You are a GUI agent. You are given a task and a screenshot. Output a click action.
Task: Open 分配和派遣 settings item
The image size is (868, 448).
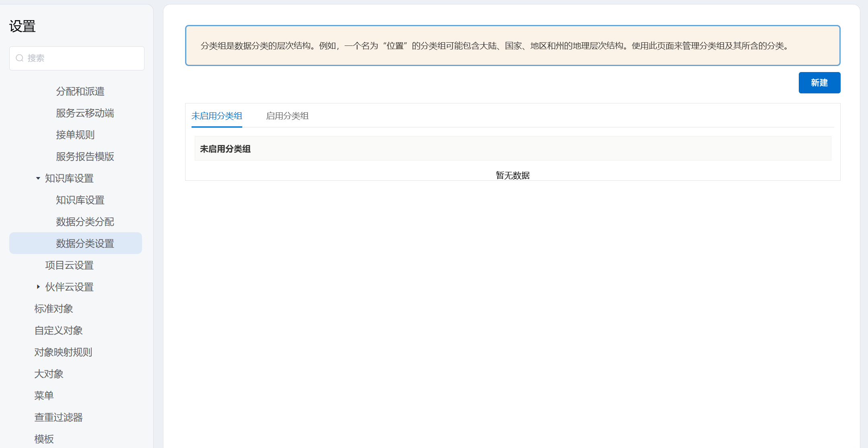[80, 91]
